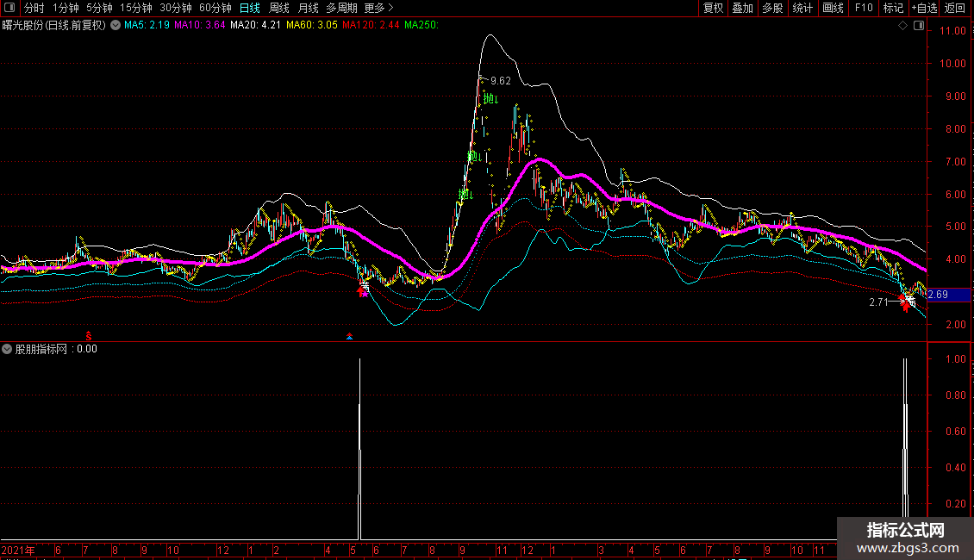Expand the 更多 periods menu
Screen dimensions: 974x560
click(x=378, y=8)
